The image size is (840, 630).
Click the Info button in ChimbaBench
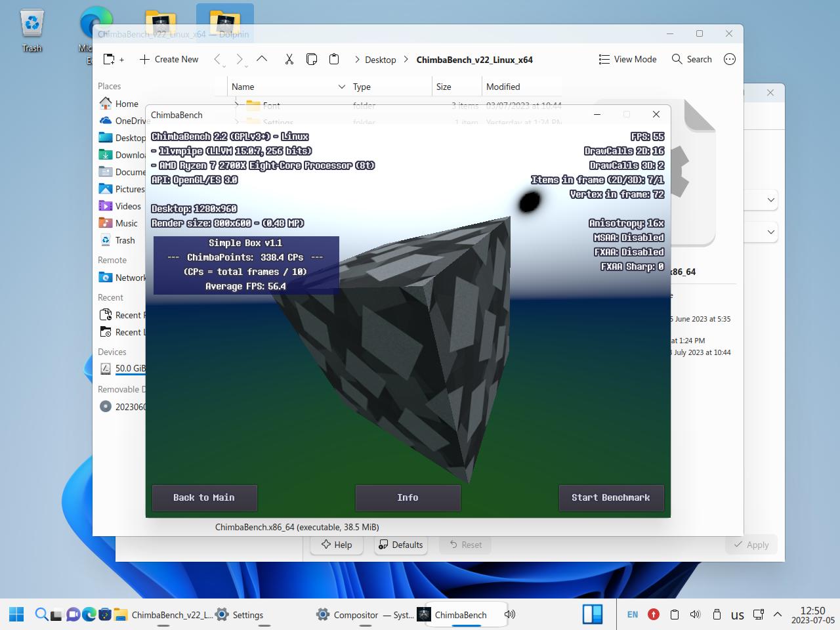(x=408, y=497)
